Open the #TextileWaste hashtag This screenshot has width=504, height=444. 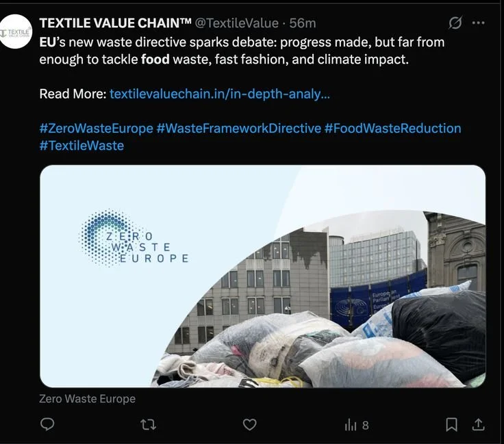click(x=81, y=146)
